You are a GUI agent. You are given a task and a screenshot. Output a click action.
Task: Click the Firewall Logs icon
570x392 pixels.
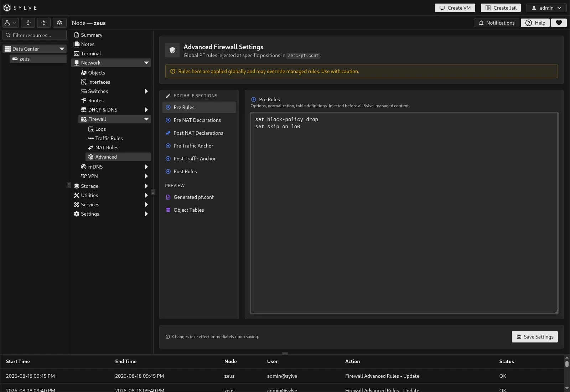[91, 129]
